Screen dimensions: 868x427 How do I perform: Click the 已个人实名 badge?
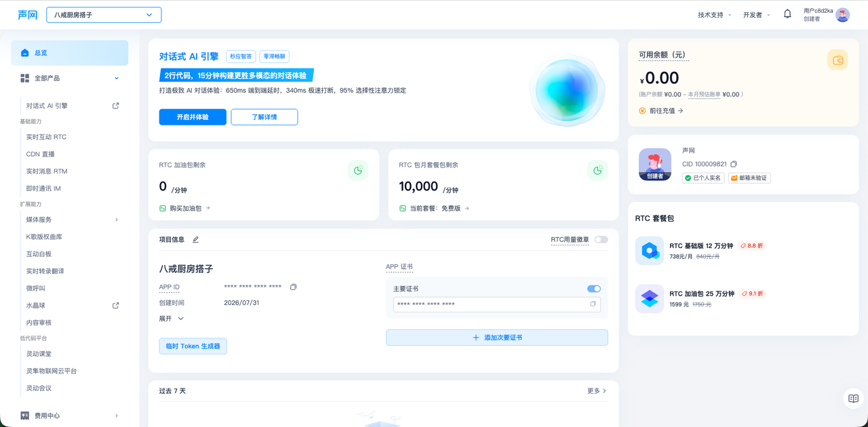(x=703, y=178)
